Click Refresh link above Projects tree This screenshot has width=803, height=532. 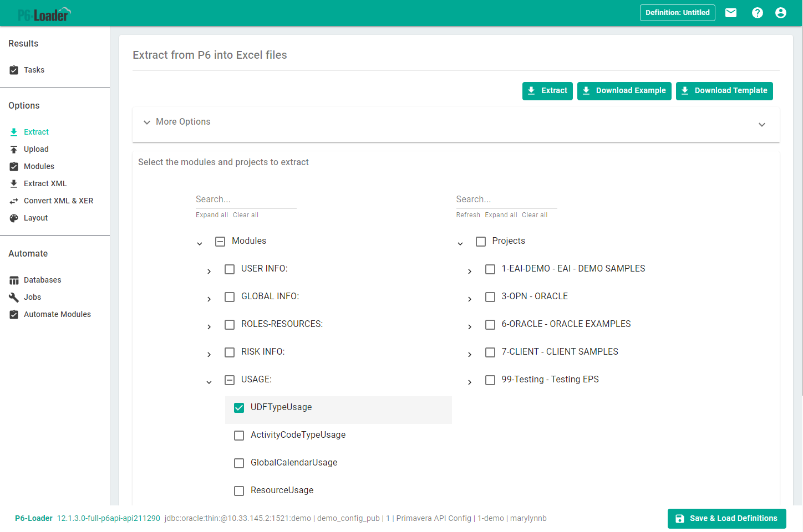[x=468, y=215]
